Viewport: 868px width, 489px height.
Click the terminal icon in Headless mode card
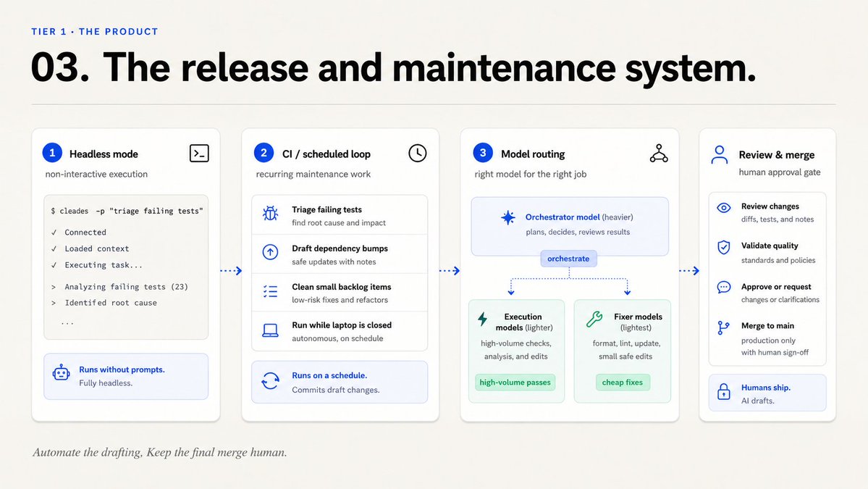pyautogui.click(x=199, y=154)
